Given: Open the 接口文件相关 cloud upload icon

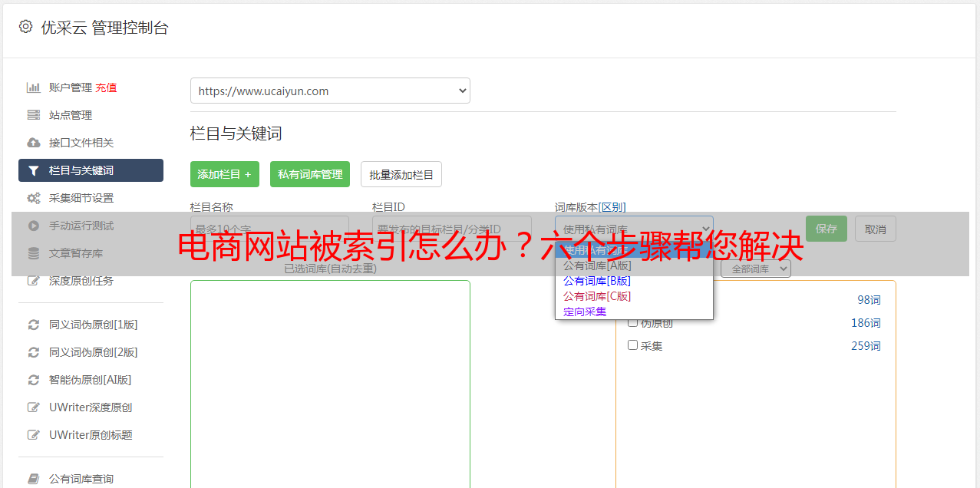Looking at the screenshot, I should (x=34, y=143).
